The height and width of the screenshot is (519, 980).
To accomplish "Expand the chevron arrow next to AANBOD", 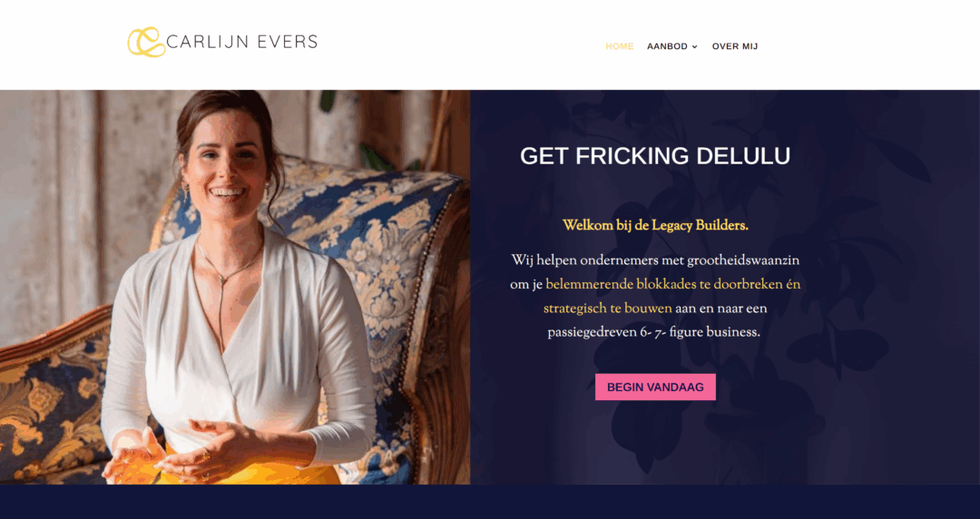I will tap(694, 47).
